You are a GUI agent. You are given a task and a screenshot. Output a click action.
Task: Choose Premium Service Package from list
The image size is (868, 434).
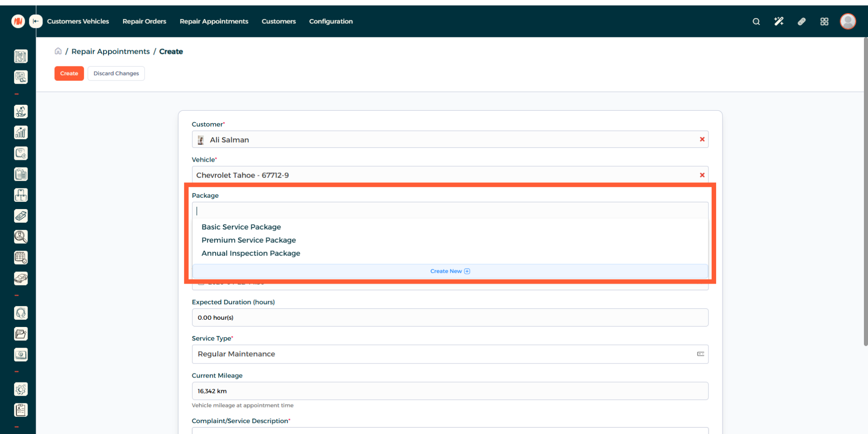tap(249, 240)
